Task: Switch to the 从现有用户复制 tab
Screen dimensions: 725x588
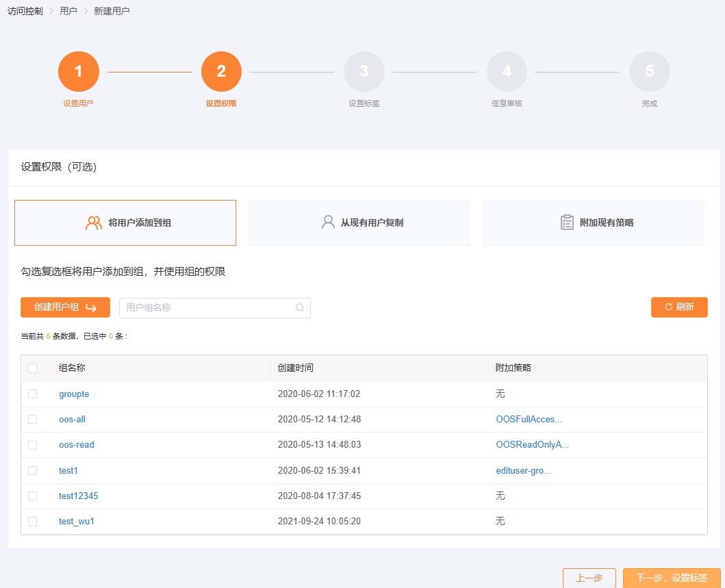Action: point(359,222)
